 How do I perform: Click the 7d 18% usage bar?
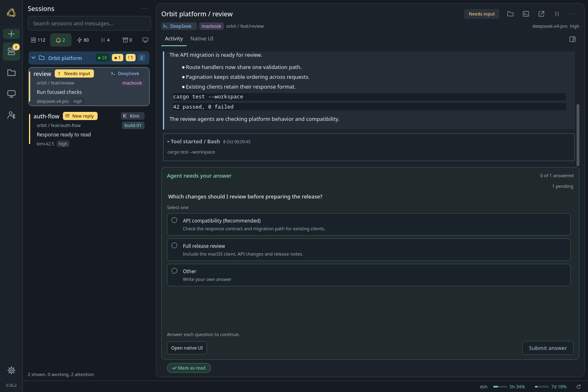point(551,387)
